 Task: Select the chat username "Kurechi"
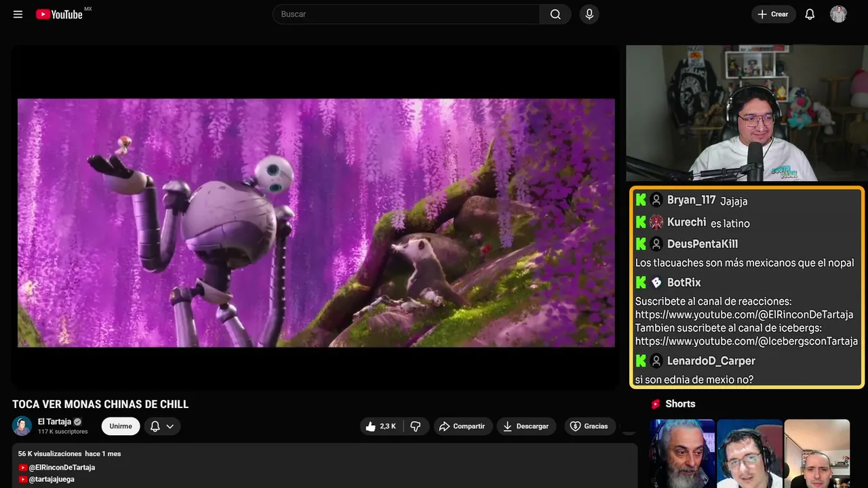click(x=687, y=222)
